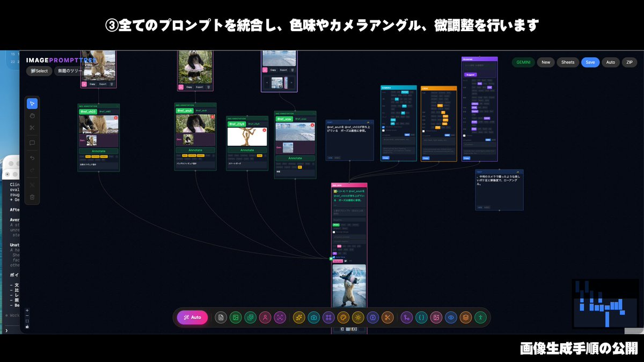Screen dimensions: 644x362
Task: Open the Sheets view
Action: click(x=568, y=62)
